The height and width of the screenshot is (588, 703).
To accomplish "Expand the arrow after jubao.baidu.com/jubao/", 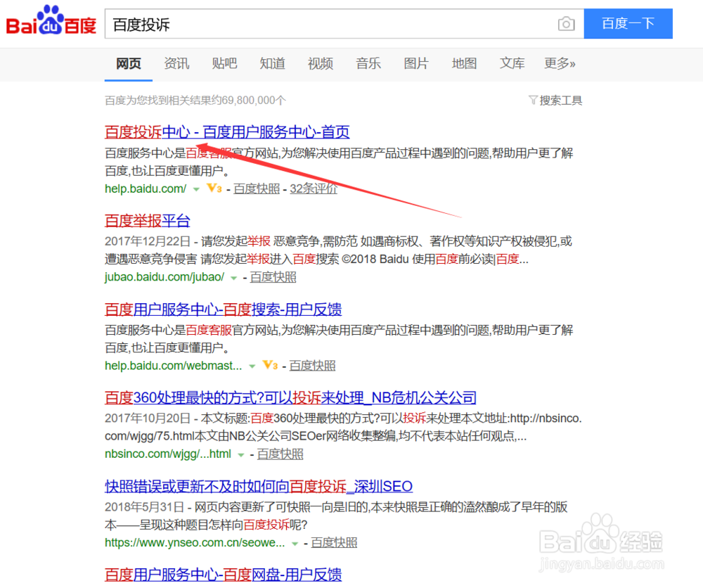I will [233, 277].
